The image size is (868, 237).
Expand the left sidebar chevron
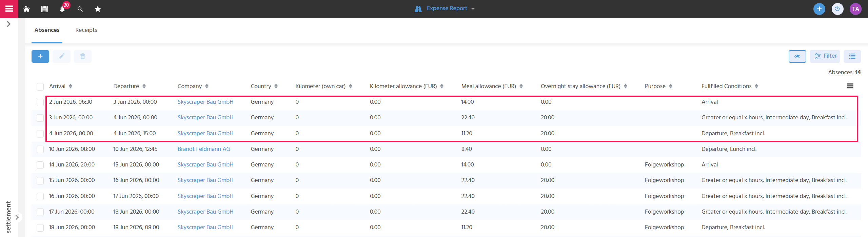[x=9, y=24]
